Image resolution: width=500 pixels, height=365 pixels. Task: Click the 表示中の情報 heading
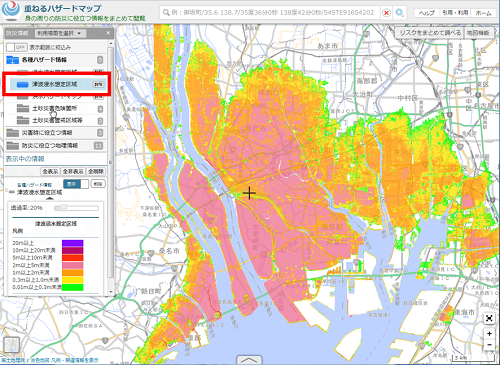(25, 159)
